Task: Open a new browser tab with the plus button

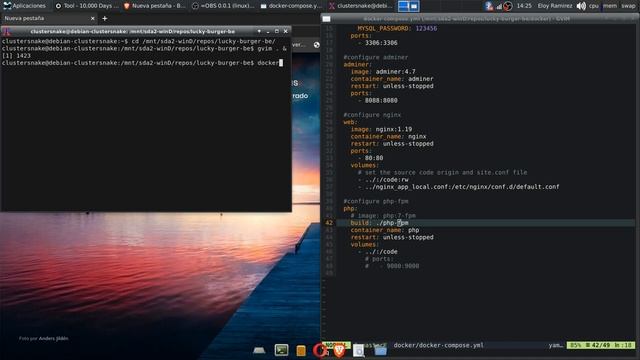Action: (104, 18)
